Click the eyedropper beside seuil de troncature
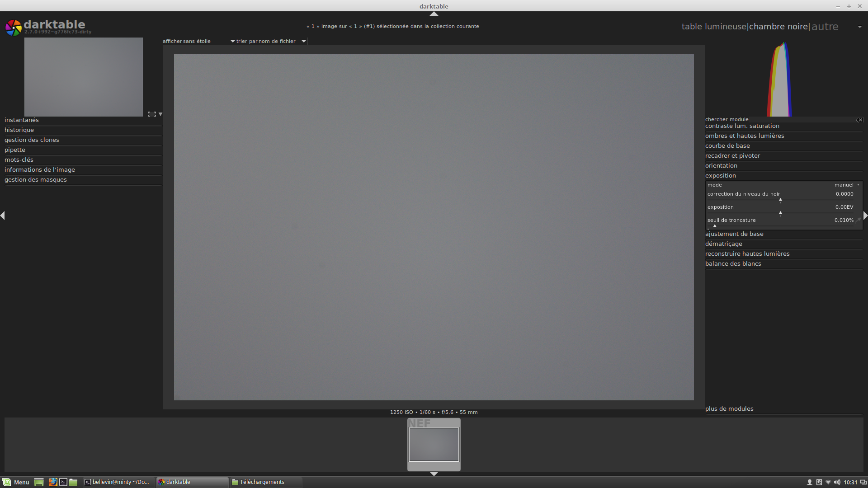This screenshot has height=488, width=868. pyautogui.click(x=859, y=220)
